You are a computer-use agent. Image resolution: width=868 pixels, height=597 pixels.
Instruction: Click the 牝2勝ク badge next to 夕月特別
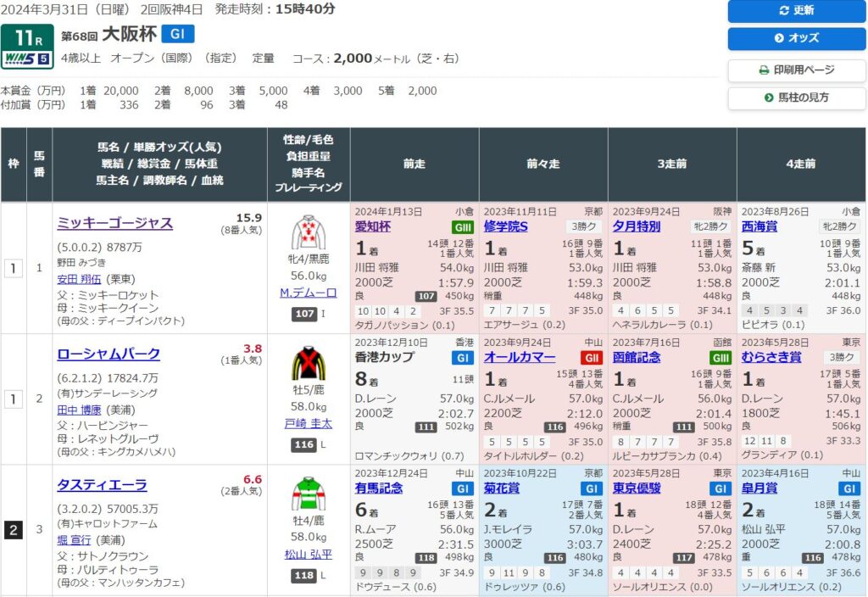tap(711, 226)
